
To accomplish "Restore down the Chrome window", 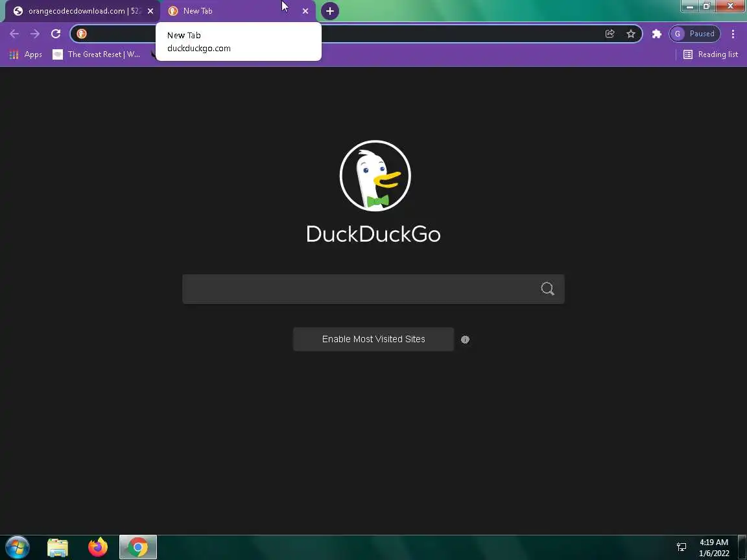I will click(x=707, y=6).
